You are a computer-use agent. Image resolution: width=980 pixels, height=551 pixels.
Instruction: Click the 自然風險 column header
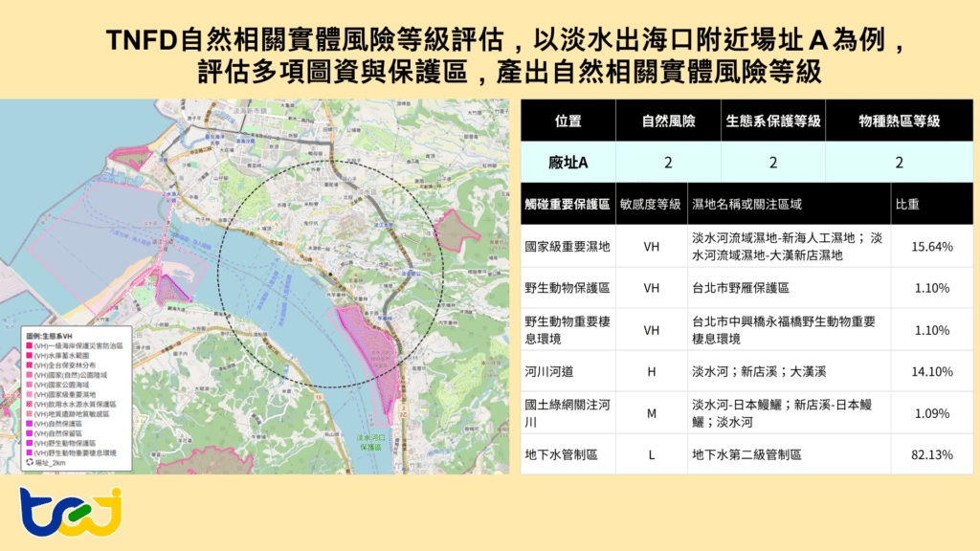[x=668, y=121]
